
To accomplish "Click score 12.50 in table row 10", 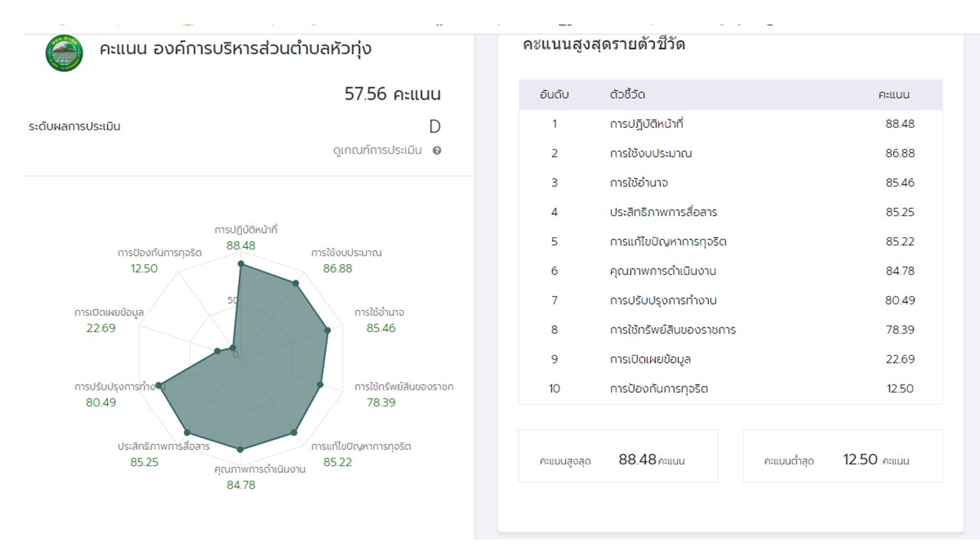I will [900, 389].
